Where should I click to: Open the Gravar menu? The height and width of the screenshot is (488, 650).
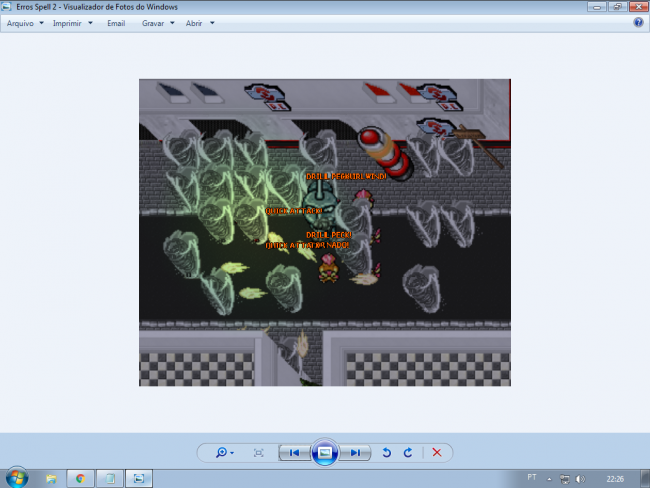point(153,23)
